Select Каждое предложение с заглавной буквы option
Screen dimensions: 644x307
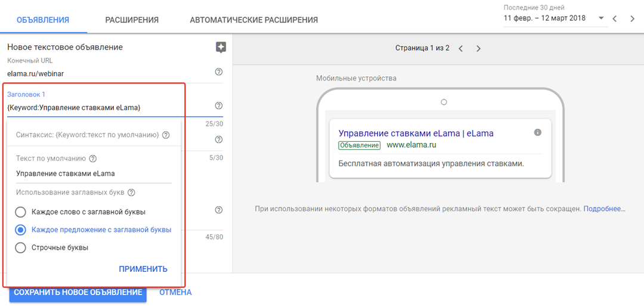[21, 230]
